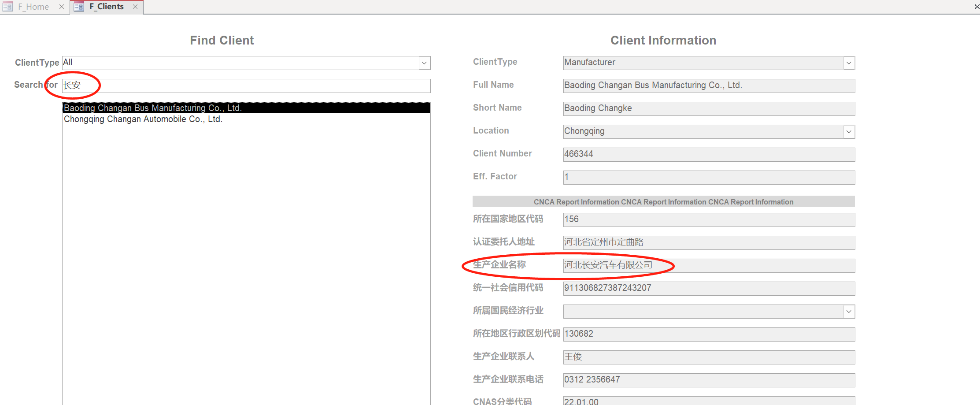Click the 生产企业联系电话 field
Viewport: 980px width, 405px height.
pos(709,380)
